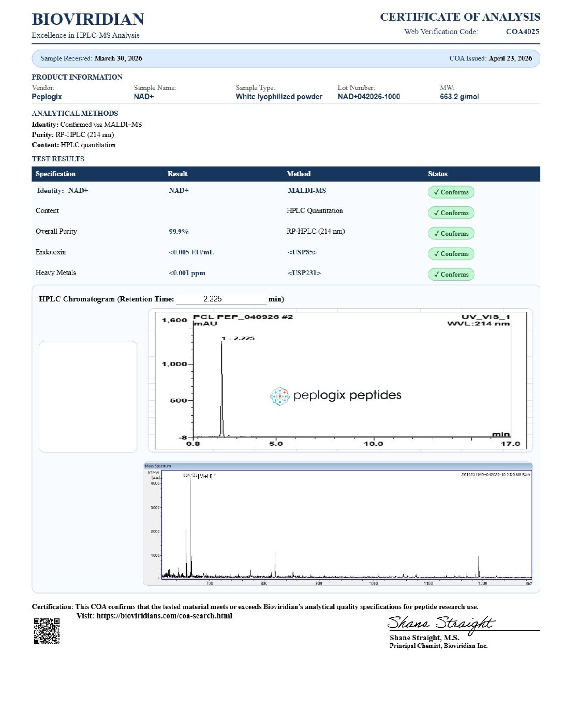Click the [M+H]+ peak label in spectrum
Screen dimensions: 563x728
206,476
